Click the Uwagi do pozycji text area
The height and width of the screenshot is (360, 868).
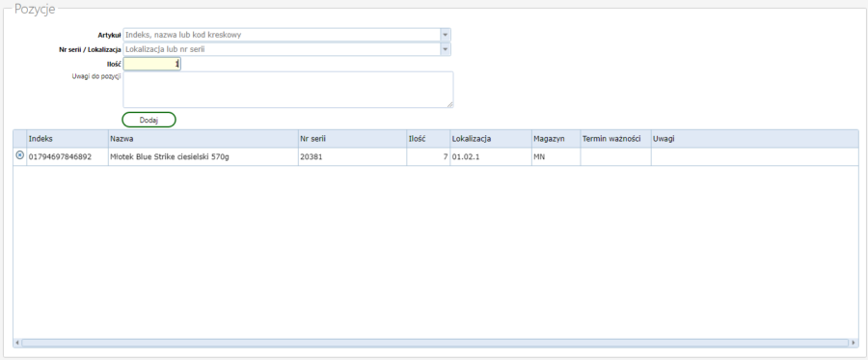pyautogui.click(x=287, y=90)
